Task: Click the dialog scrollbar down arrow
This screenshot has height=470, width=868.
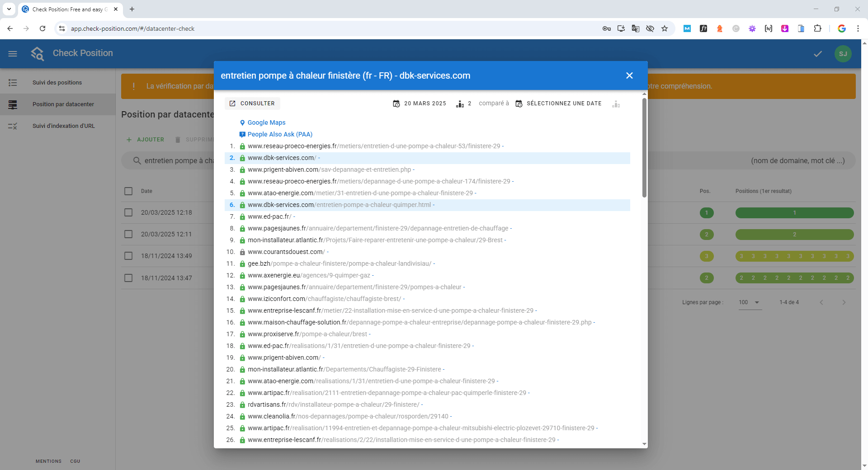Action: pos(644,444)
